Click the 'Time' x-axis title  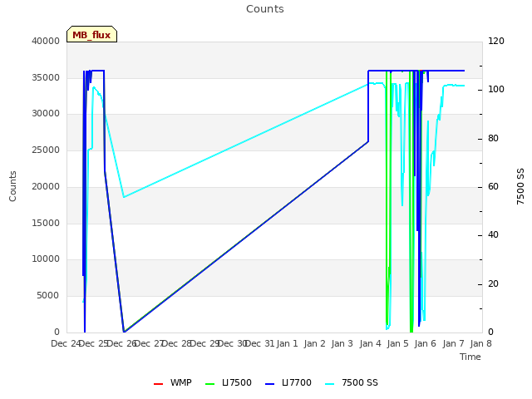click(x=470, y=357)
